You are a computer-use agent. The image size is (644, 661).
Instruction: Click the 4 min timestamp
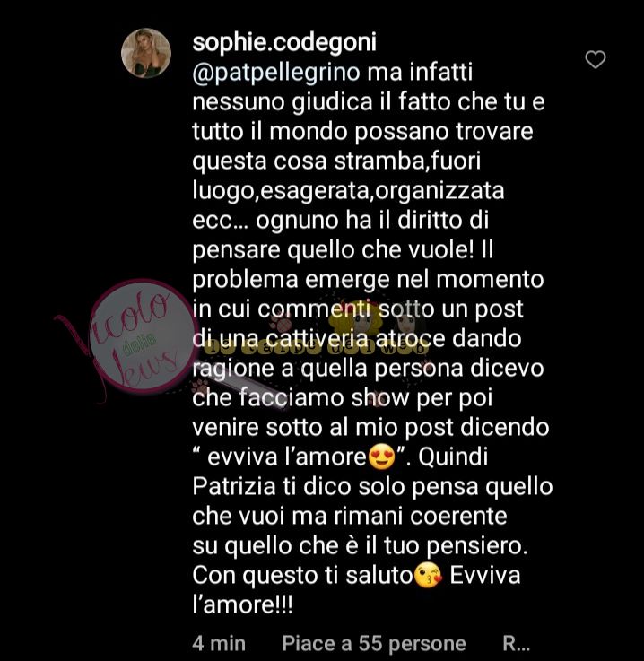click(x=219, y=643)
